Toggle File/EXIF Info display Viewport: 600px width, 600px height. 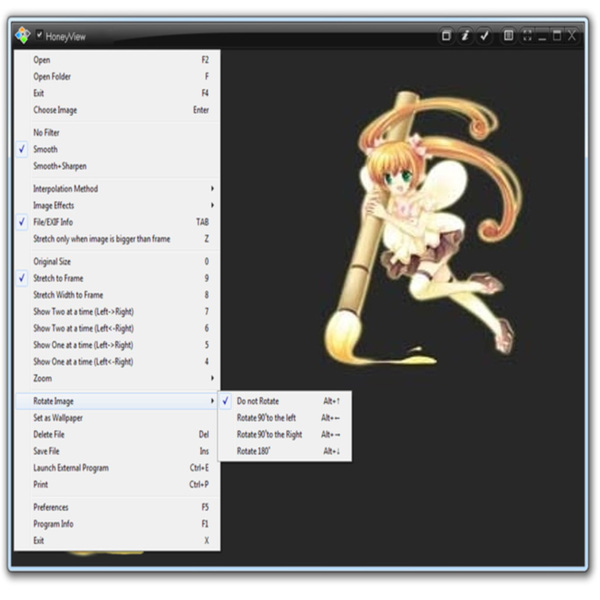point(118,222)
